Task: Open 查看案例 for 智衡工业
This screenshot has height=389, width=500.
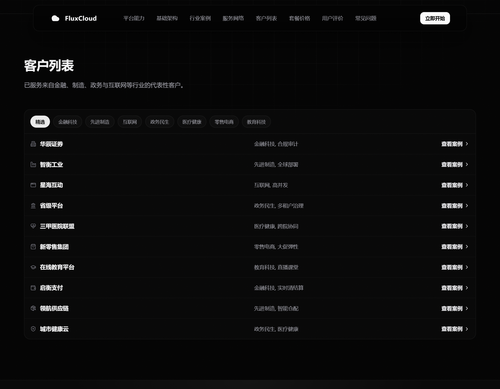Action: (455, 165)
